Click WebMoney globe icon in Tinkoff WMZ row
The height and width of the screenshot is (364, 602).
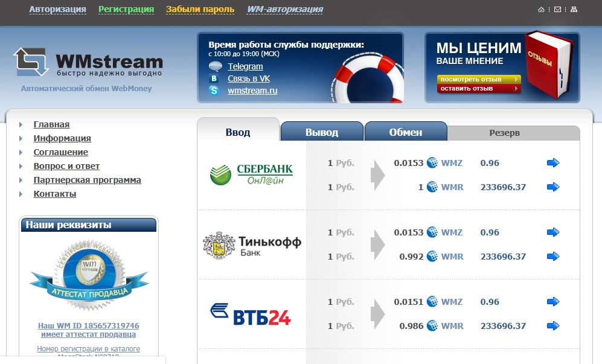point(432,232)
